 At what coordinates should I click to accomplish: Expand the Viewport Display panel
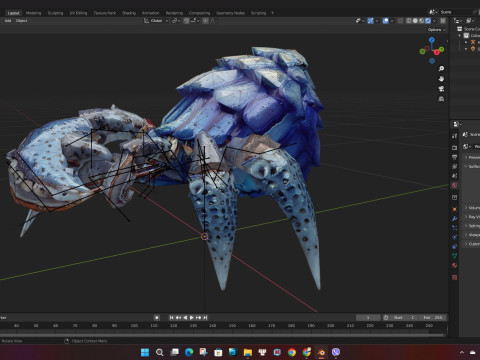[473, 235]
